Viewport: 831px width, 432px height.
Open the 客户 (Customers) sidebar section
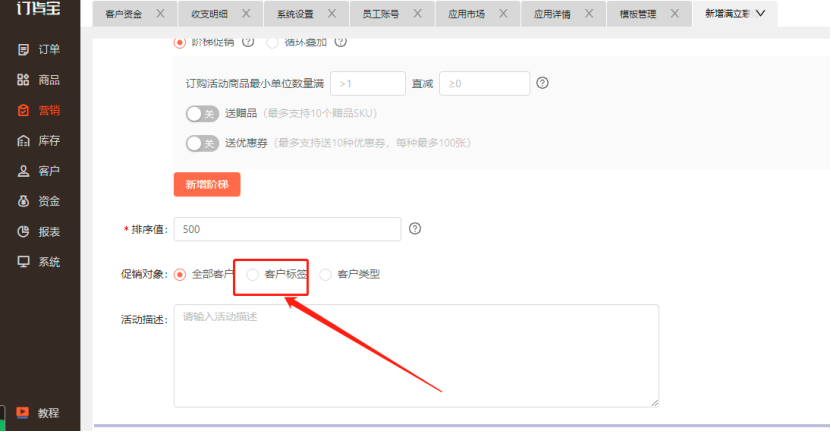(38, 171)
